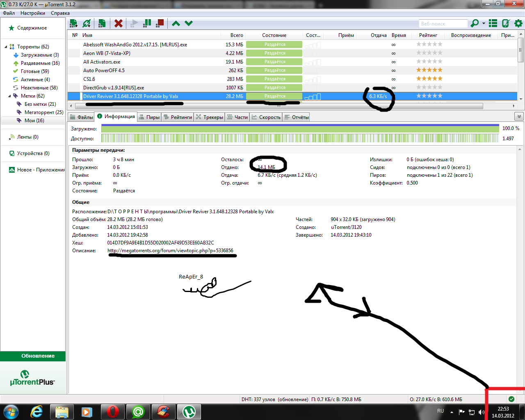Click the megatorrents.org description link

coord(170,251)
